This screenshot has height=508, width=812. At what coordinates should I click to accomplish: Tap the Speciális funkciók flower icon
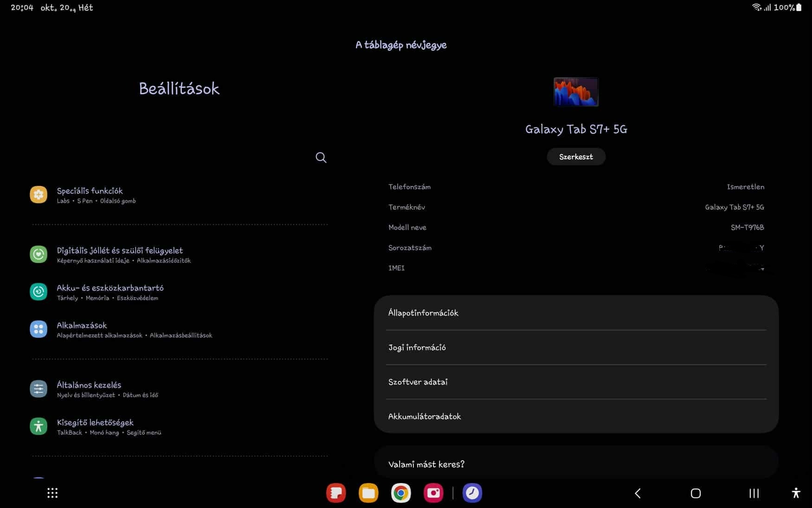(39, 195)
